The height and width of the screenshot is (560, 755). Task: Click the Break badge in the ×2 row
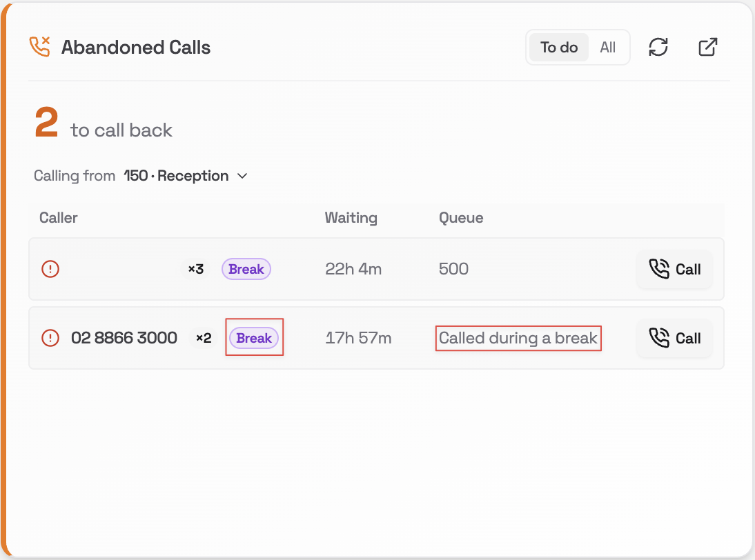coord(254,338)
